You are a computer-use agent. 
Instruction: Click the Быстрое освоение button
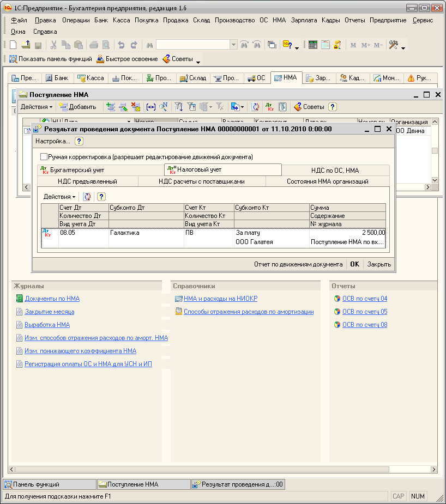[127, 59]
